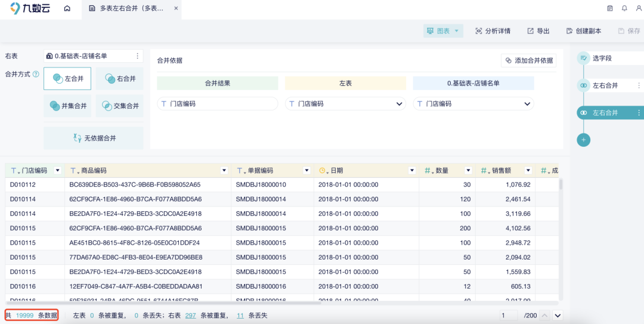The height and width of the screenshot is (324, 644).
Task: Click the help icon beside 合并方式
Action: [36, 75]
